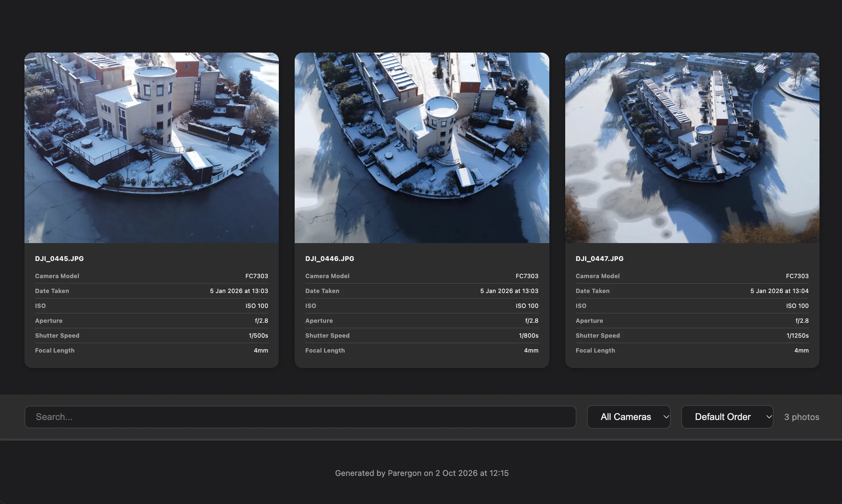Click FC7303 camera model on DJI_0446 card
This screenshot has width=842, height=504.
point(527,276)
